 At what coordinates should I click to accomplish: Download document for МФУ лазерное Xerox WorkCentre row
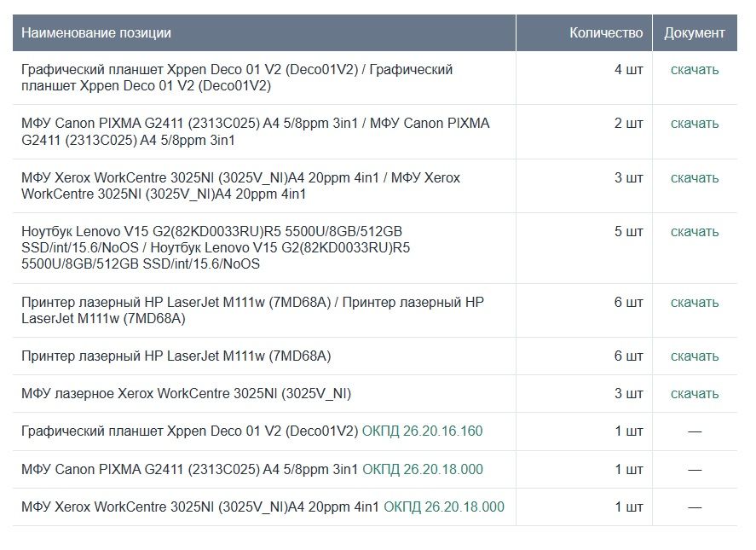[694, 394]
